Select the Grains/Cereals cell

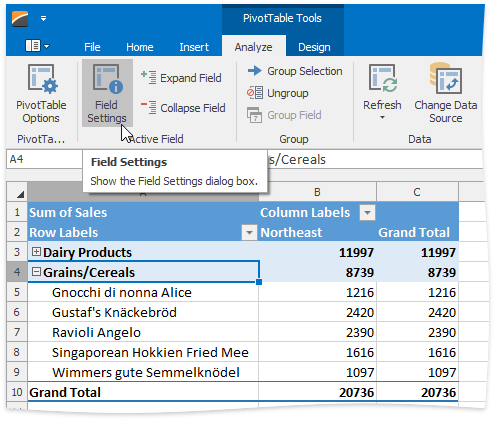click(x=143, y=272)
